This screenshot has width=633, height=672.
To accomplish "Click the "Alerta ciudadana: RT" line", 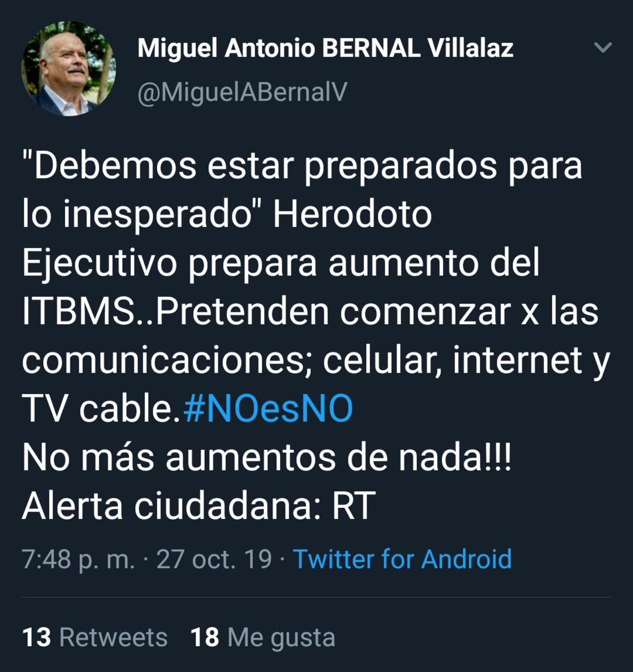I will pos(198,506).
